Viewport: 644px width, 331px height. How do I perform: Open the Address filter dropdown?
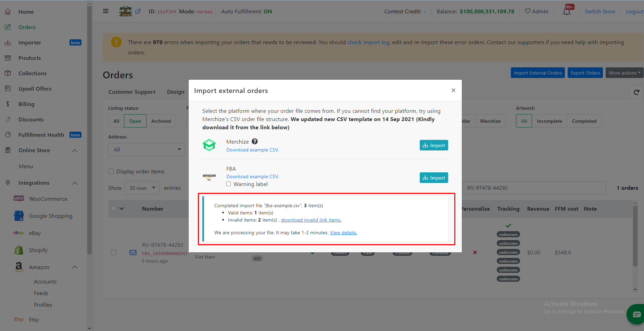click(147, 149)
